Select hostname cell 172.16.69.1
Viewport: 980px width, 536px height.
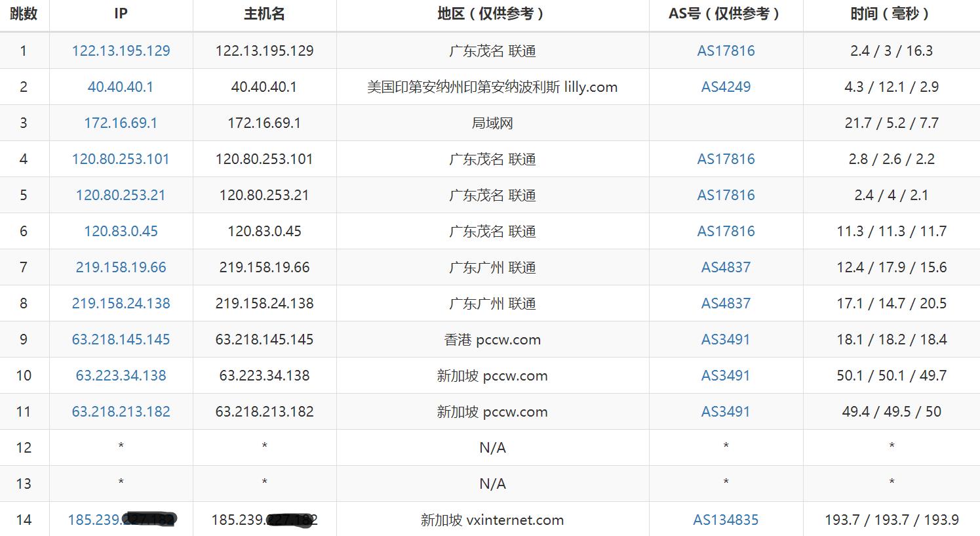[x=264, y=123]
